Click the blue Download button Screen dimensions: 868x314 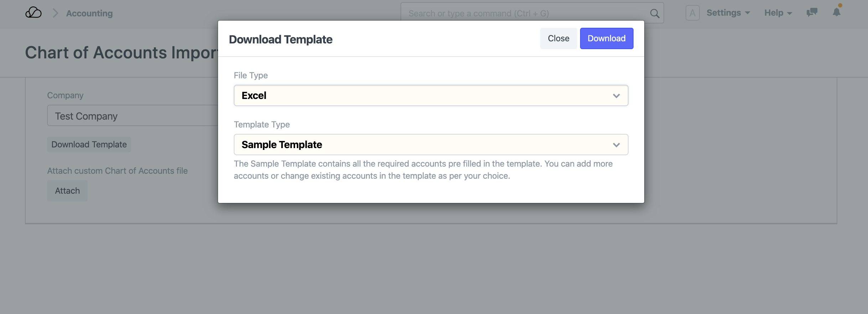pos(606,38)
